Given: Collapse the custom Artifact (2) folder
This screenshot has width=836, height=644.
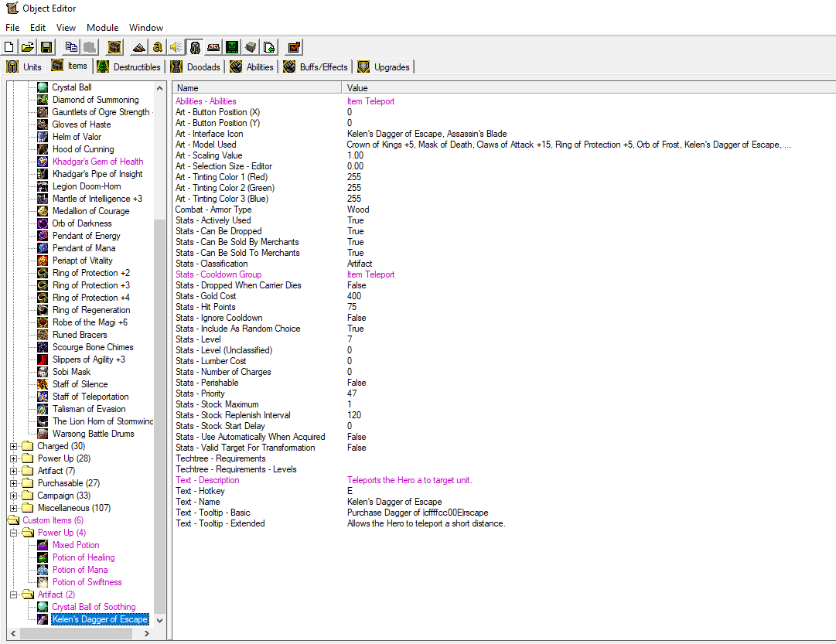Looking at the screenshot, I should click(13, 595).
